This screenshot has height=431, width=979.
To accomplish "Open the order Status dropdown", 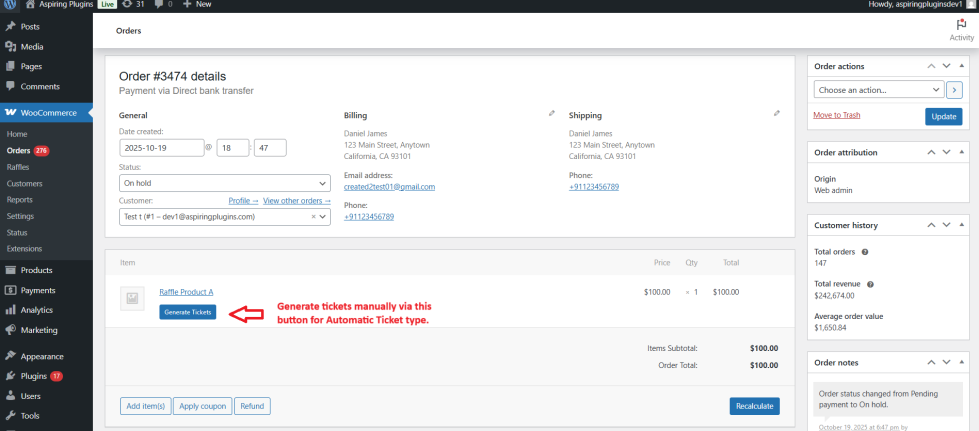I will pos(224,184).
